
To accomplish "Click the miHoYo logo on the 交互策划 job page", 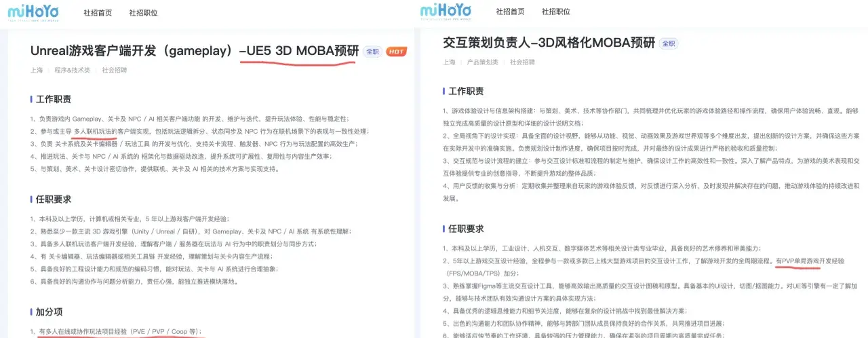I will pyautogui.click(x=446, y=12).
